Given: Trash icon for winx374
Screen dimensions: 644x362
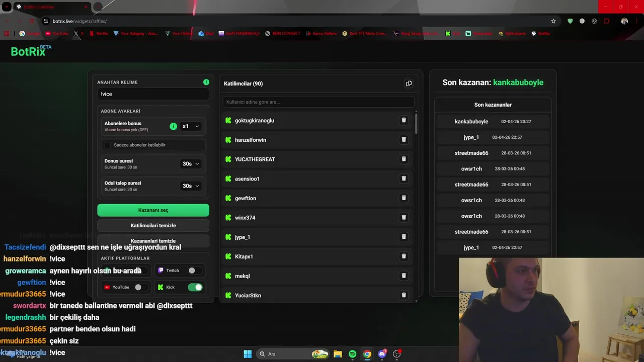Looking at the screenshot, I should [x=404, y=217].
